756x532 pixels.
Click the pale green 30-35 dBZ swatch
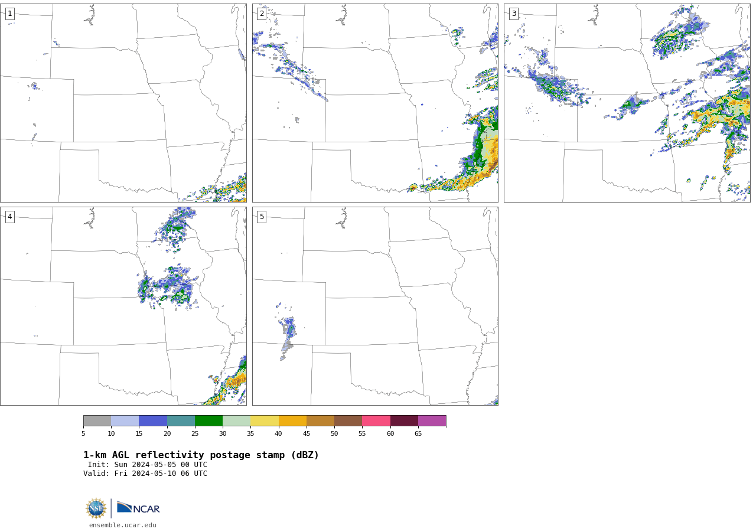(x=236, y=420)
